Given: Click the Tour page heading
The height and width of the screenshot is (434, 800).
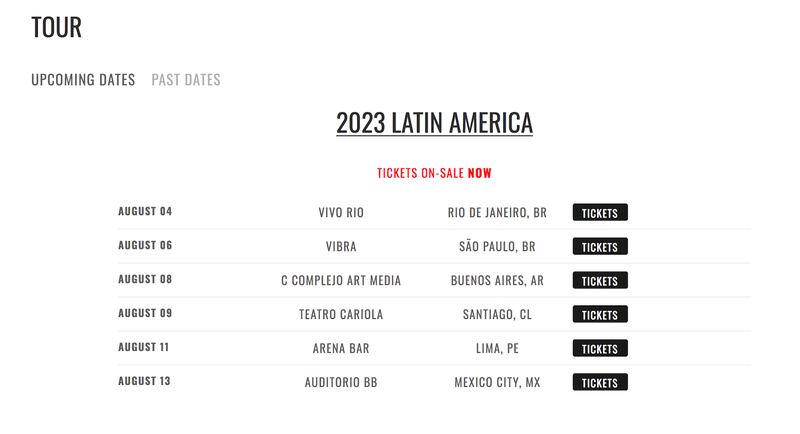Looking at the screenshot, I should 56,27.
